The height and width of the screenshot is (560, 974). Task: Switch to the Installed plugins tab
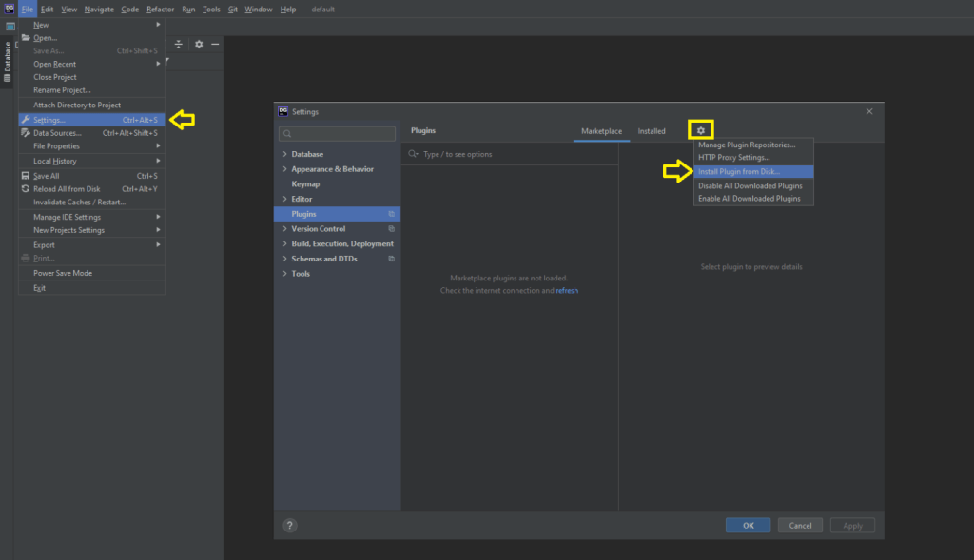[x=652, y=131]
